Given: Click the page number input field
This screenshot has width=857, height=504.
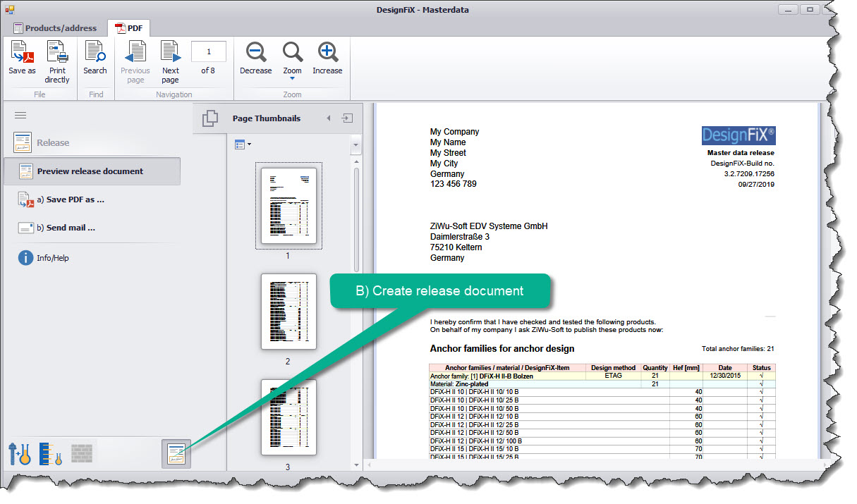Looking at the screenshot, I should coord(209,51).
